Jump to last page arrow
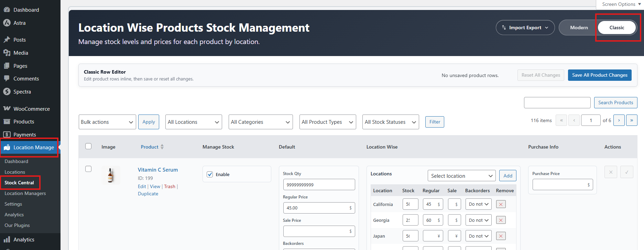 [632, 120]
